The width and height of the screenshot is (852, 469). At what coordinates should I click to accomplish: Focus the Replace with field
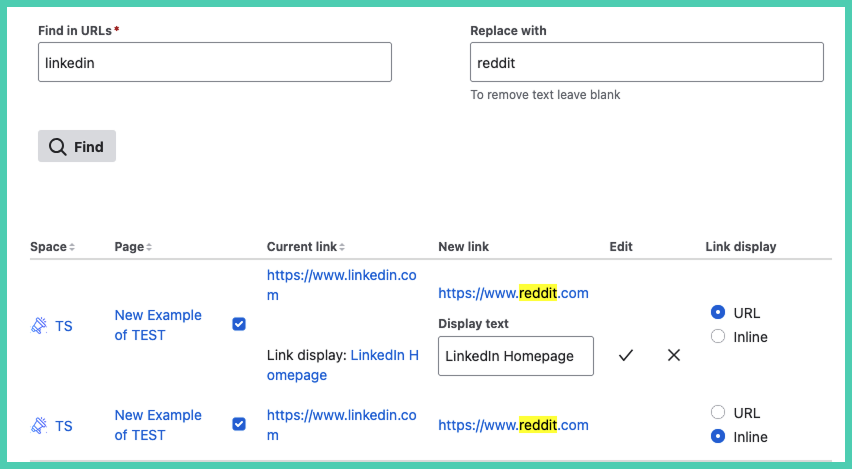647,62
